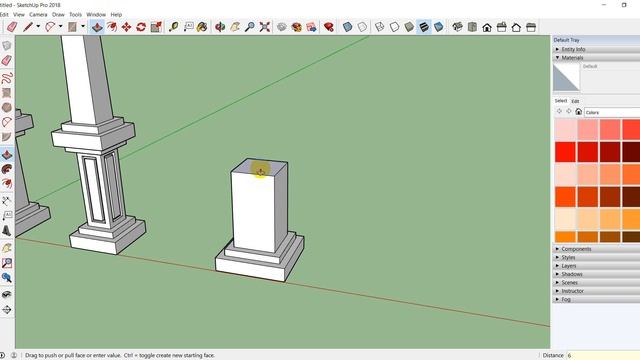Open the Line tool dropdown arrow
Screen dimensions: 640x360
(38, 27)
